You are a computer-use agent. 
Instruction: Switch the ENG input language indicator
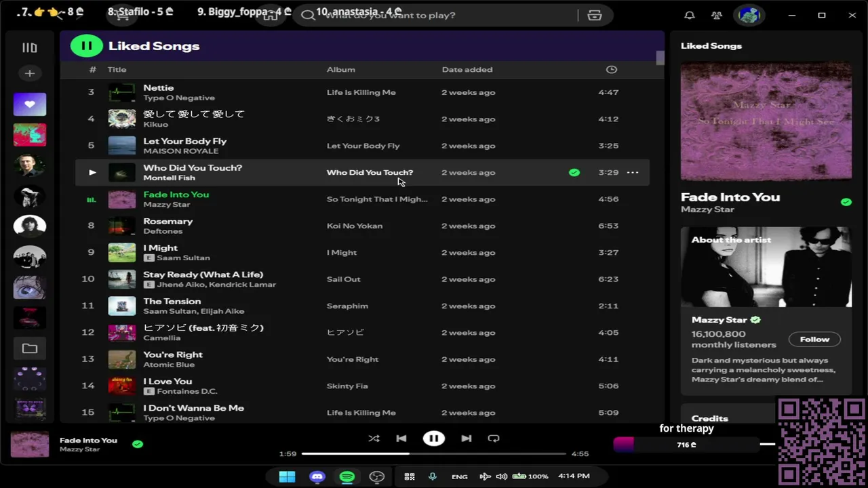(459, 476)
